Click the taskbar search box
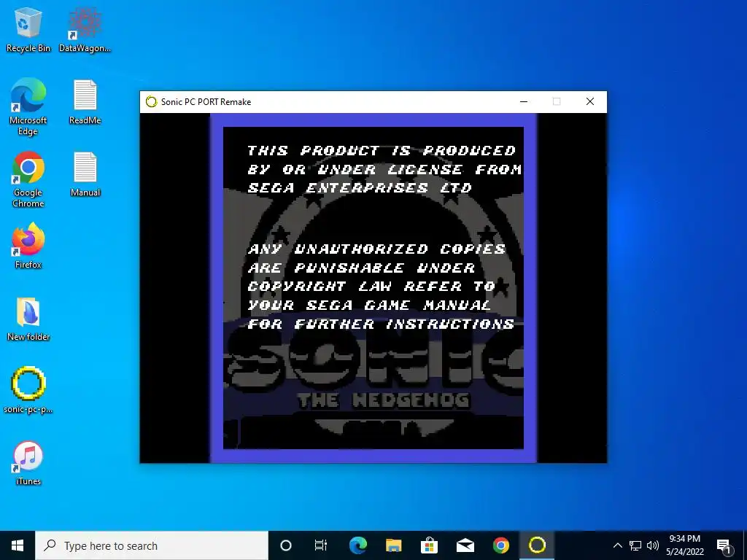747x560 pixels. [x=152, y=545]
